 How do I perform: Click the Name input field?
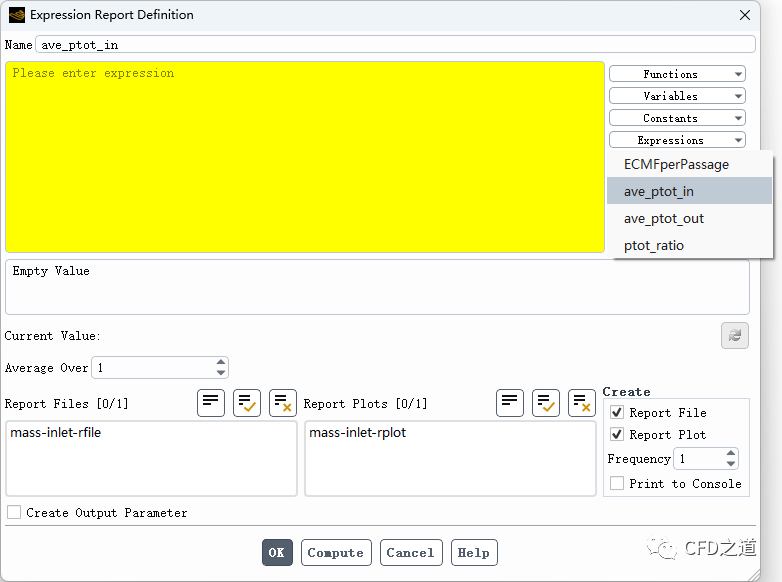coord(395,44)
